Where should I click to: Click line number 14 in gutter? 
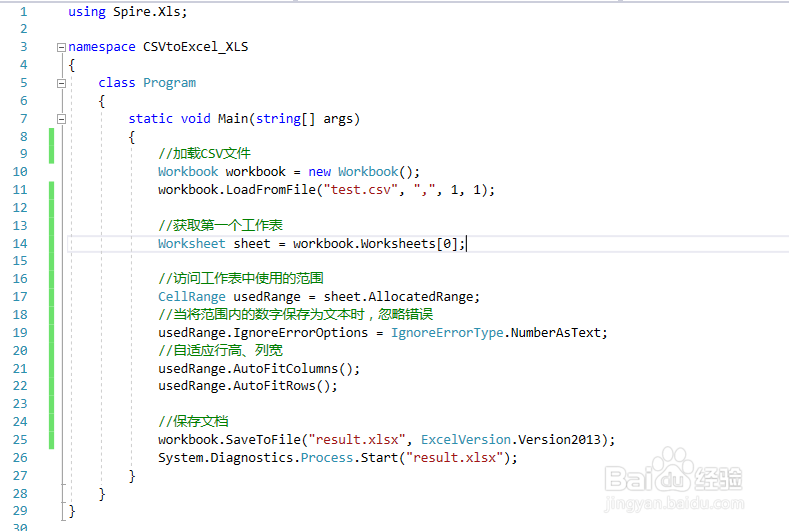[20, 244]
